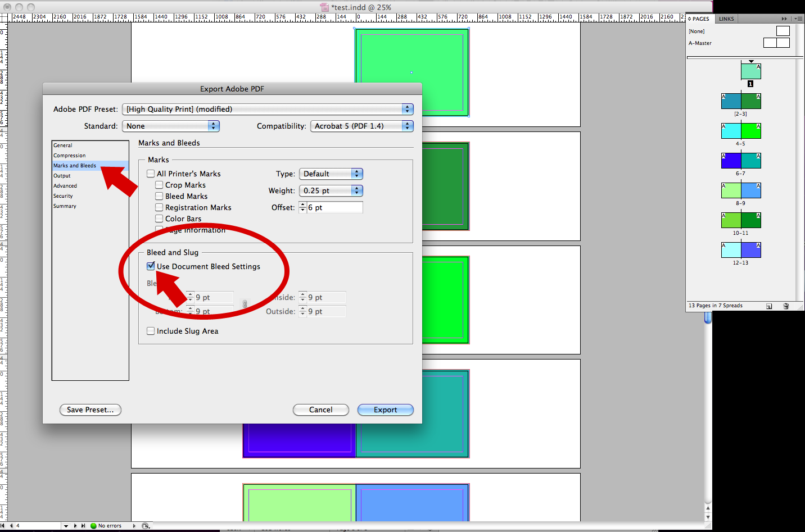805x532 pixels.
Task: Open preflight menu arrow beside No errors
Action: [x=134, y=526]
